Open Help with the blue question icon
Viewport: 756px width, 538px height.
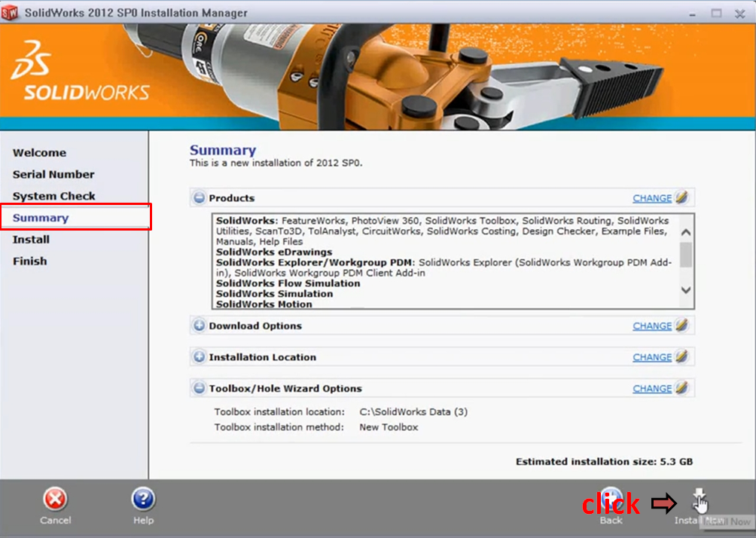click(143, 499)
